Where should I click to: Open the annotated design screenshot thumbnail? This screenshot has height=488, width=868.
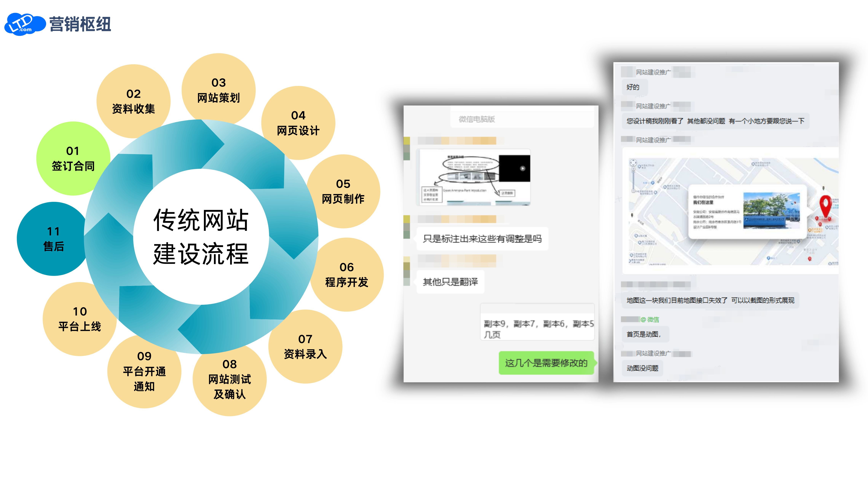click(x=473, y=177)
